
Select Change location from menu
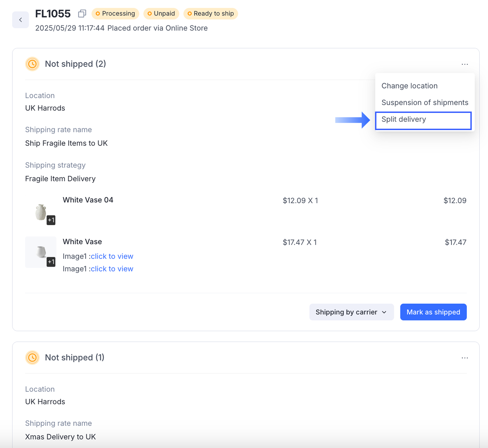coord(409,86)
